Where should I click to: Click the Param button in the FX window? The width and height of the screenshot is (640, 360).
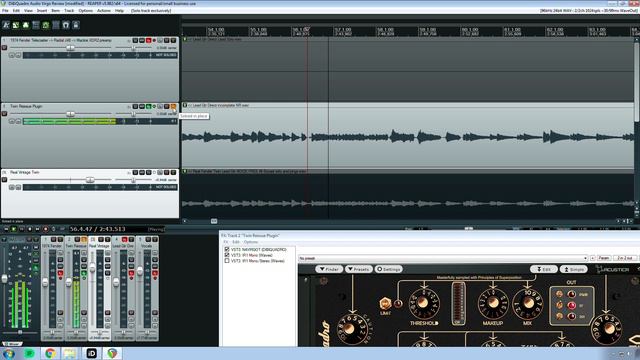pos(604,258)
